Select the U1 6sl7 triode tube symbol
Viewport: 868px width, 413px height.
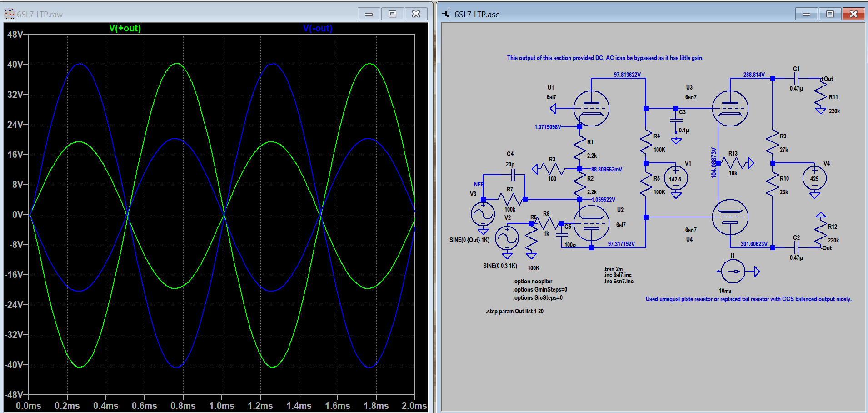[x=591, y=108]
